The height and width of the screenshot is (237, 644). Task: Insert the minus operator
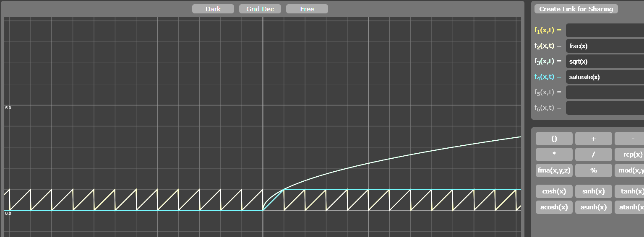(629, 139)
